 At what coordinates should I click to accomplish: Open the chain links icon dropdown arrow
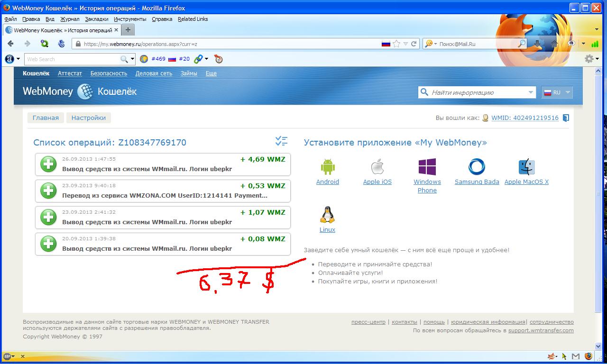[207, 59]
